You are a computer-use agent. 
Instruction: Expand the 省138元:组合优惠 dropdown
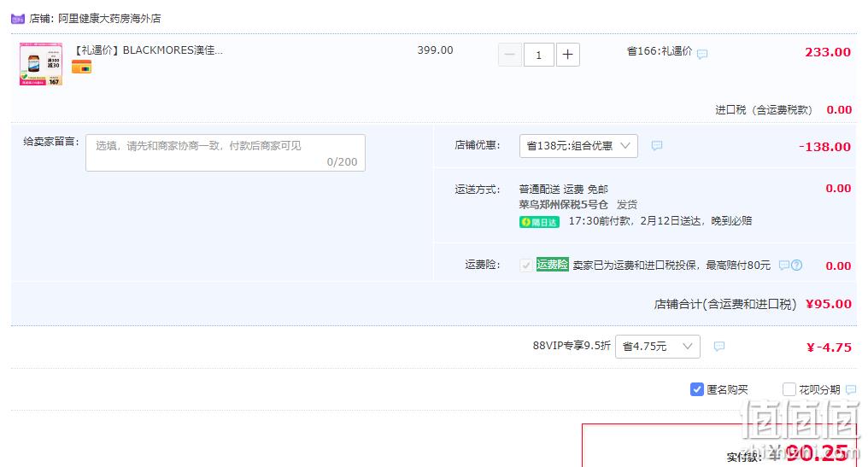coord(578,146)
